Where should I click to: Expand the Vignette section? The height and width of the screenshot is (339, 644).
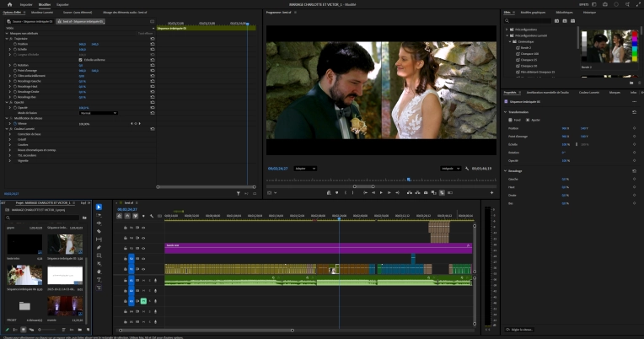tap(10, 161)
